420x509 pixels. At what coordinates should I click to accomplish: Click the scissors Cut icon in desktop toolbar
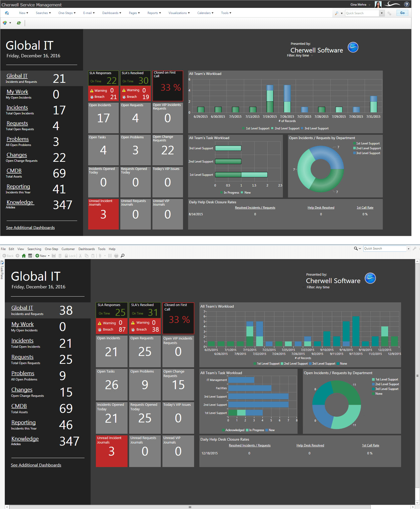80,256
